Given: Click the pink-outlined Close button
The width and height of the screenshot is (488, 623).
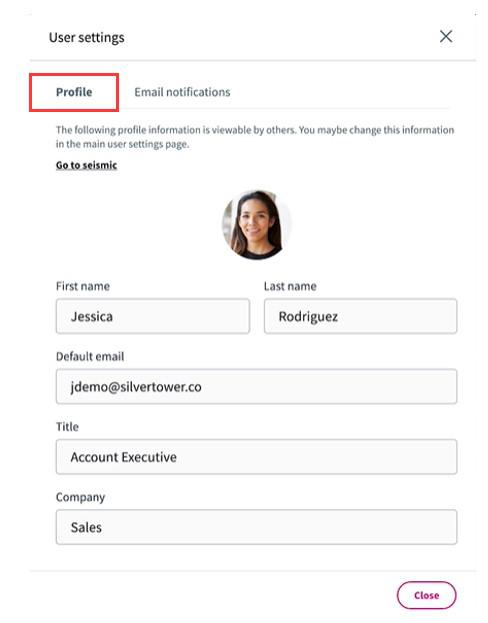Looking at the screenshot, I should point(426,595).
